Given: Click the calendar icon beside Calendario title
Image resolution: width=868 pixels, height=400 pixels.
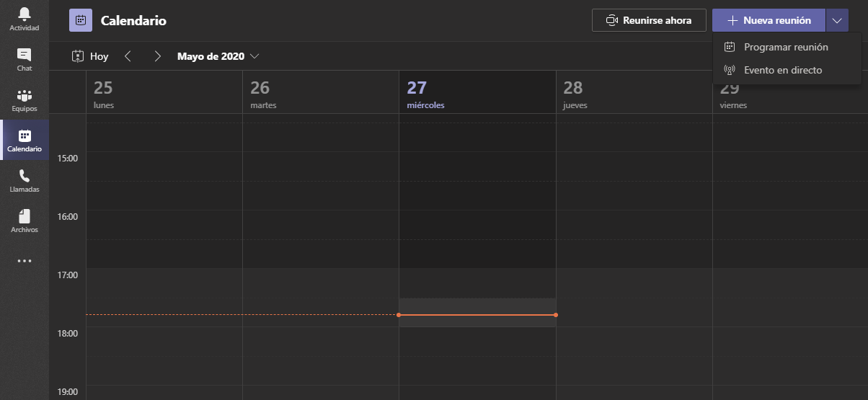Looking at the screenshot, I should pyautogui.click(x=81, y=20).
